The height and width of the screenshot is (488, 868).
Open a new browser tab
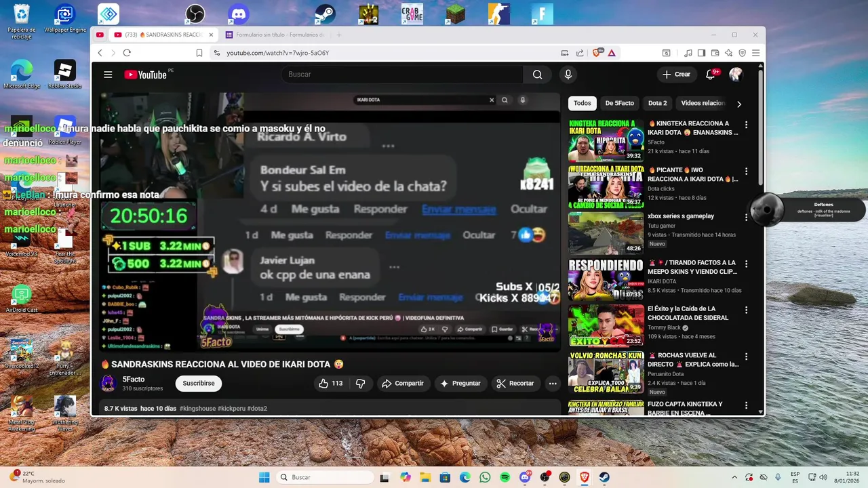[x=339, y=35]
